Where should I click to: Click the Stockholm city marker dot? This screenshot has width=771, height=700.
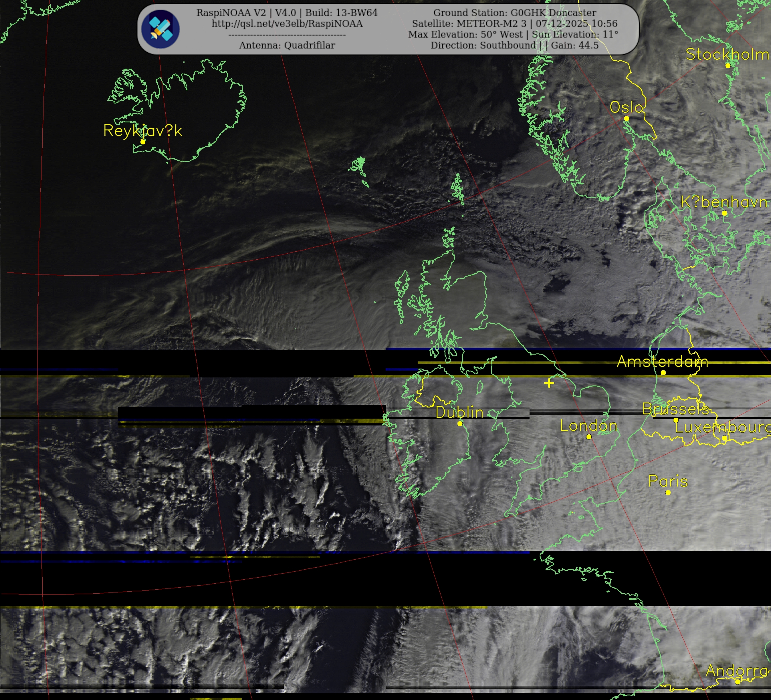point(728,65)
